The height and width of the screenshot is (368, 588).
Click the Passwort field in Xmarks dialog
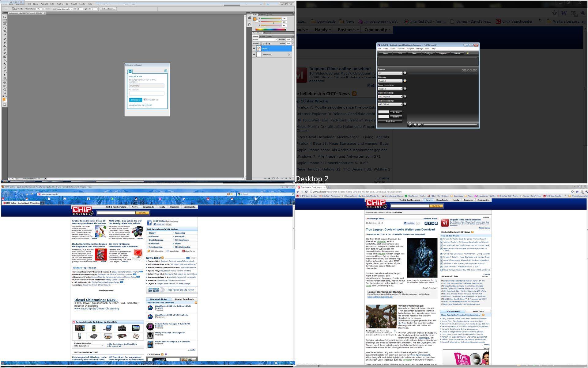pyautogui.click(x=147, y=93)
